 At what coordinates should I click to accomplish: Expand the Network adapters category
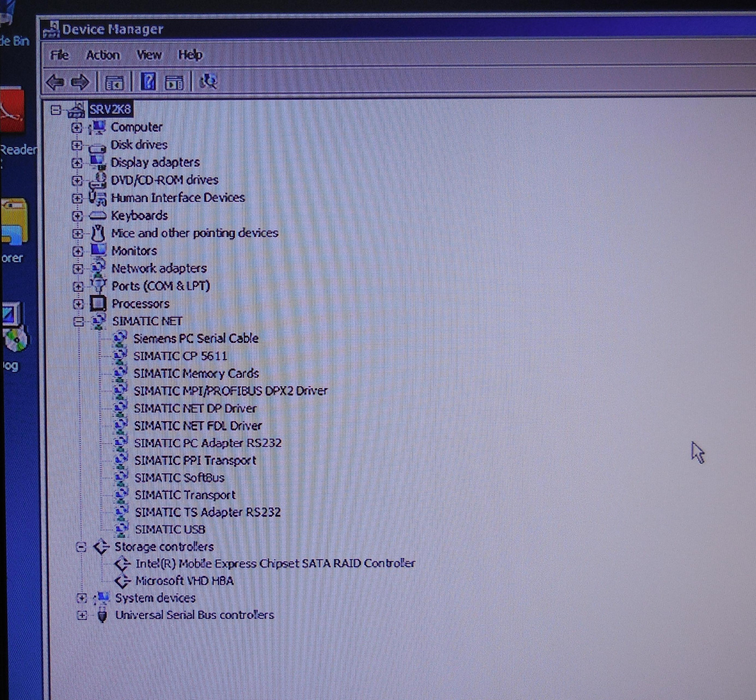click(x=78, y=269)
